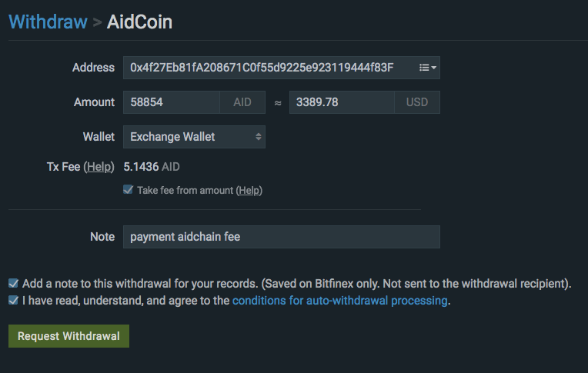Viewport: 588px width, 373px height.
Task: Open conditions for auto-withdrawal processing link
Action: click(x=339, y=301)
